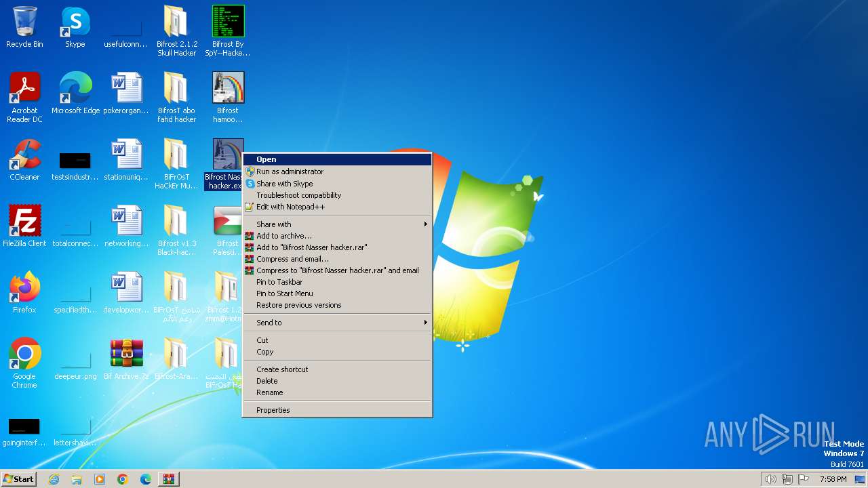868x488 pixels.
Task: Click the network tray icon
Action: point(787,479)
